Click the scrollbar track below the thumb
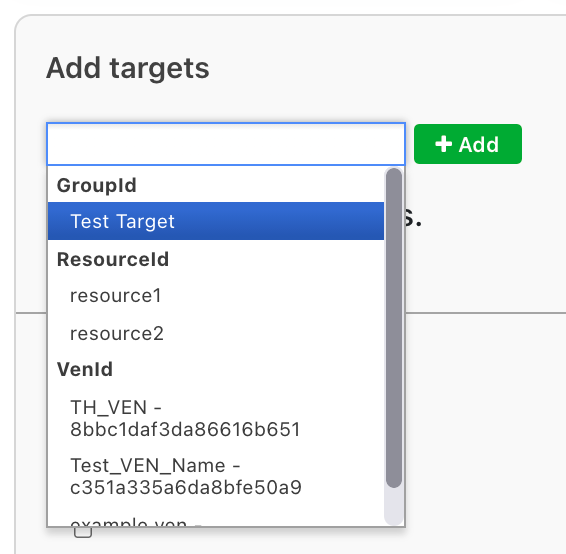 [394, 506]
